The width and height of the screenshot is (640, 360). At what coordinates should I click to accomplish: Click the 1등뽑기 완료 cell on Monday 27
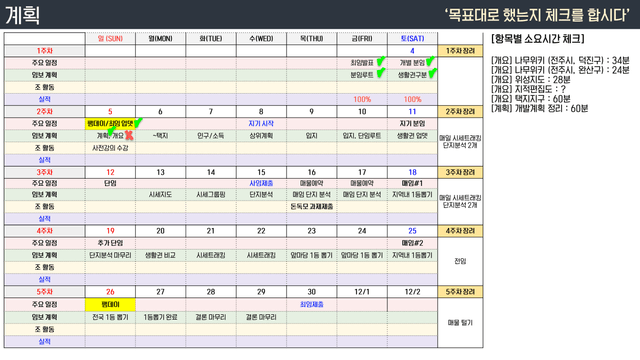pyautogui.click(x=160, y=317)
